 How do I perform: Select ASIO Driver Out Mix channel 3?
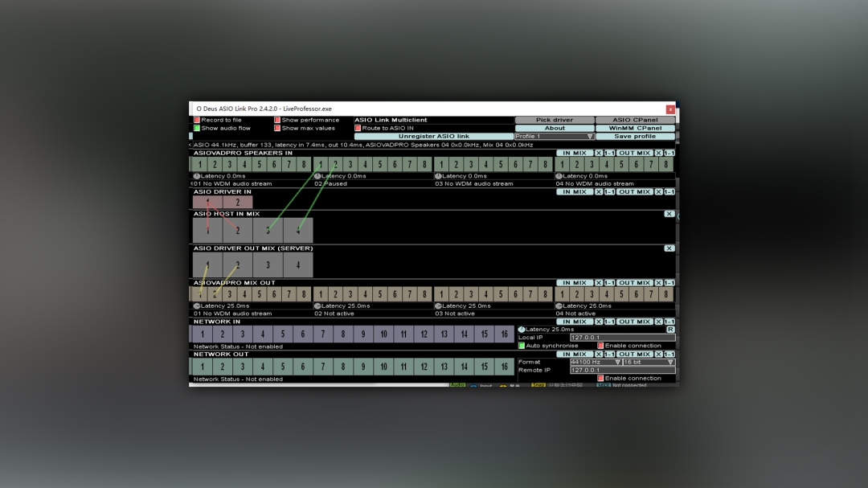[x=268, y=265]
